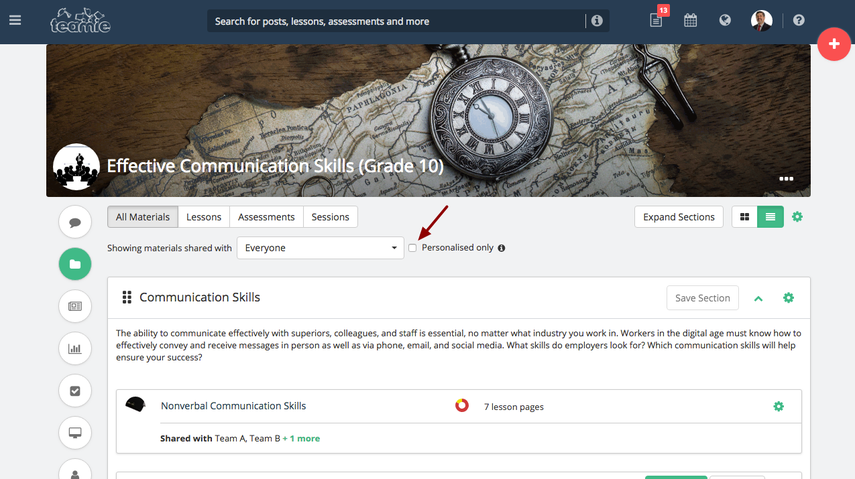Image resolution: width=855 pixels, height=479 pixels.
Task: Open the calendar icon in top bar
Action: click(x=690, y=21)
